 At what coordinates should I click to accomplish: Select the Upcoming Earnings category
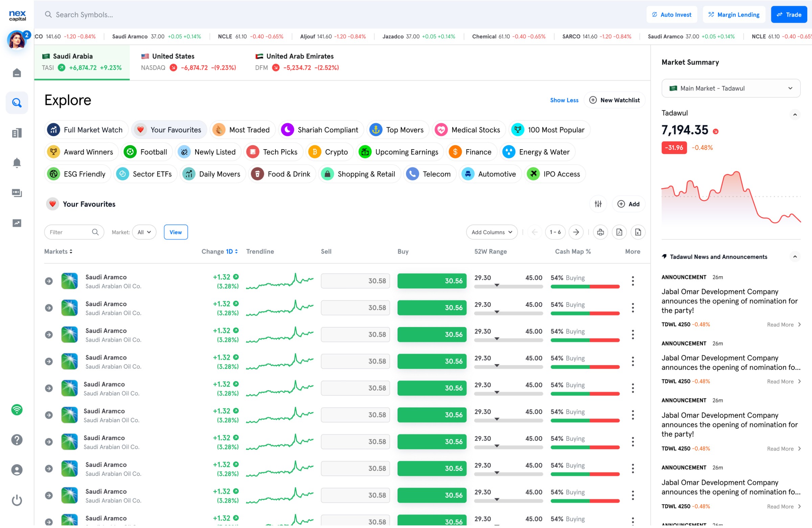pos(400,152)
